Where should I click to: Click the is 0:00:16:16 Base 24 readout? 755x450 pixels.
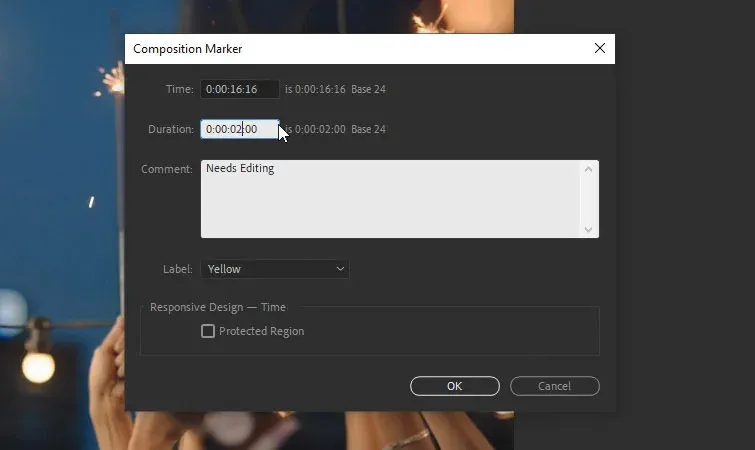point(335,89)
